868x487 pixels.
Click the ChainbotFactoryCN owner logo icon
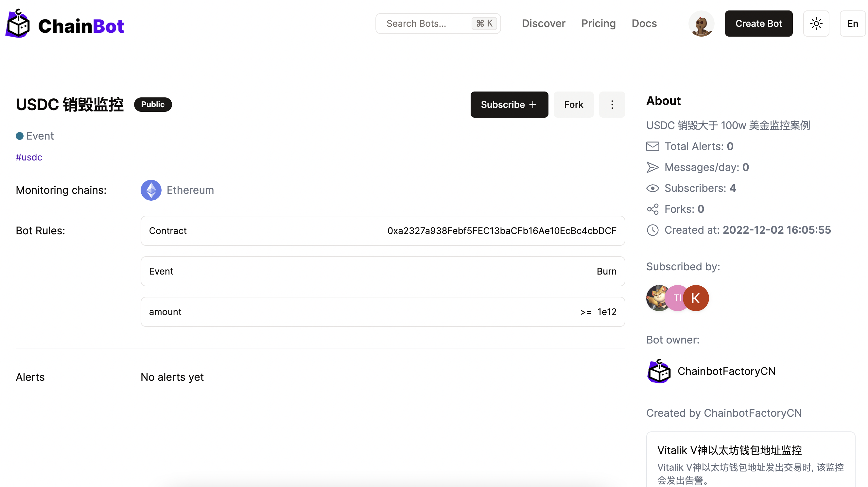658,371
